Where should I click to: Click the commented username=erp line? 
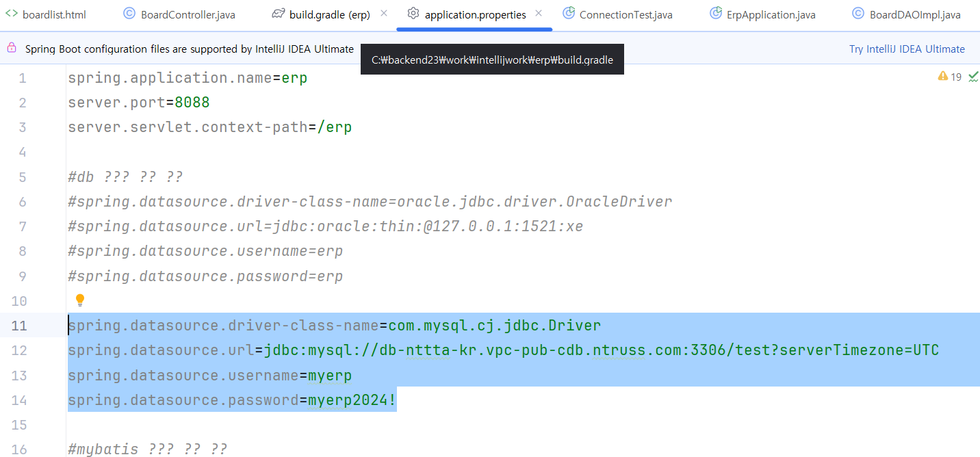(205, 251)
